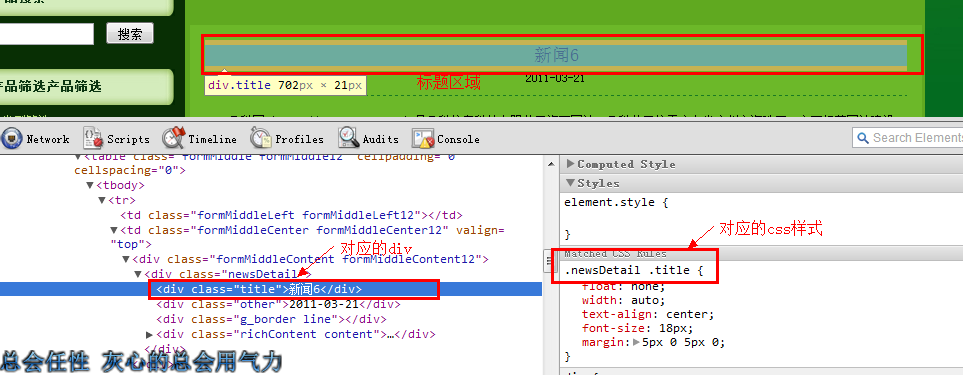963x375 pixels.
Task: Select the formMiddleLeft td node
Action: pos(291,215)
